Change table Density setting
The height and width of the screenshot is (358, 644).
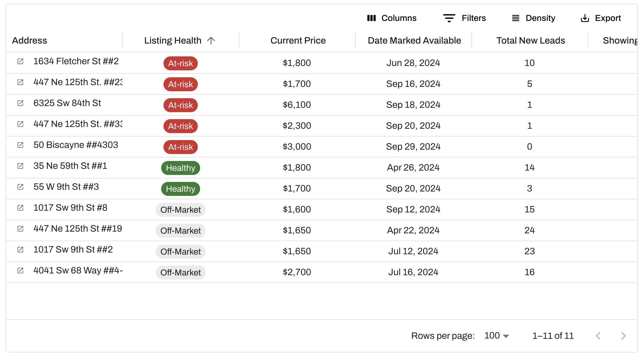click(x=533, y=18)
